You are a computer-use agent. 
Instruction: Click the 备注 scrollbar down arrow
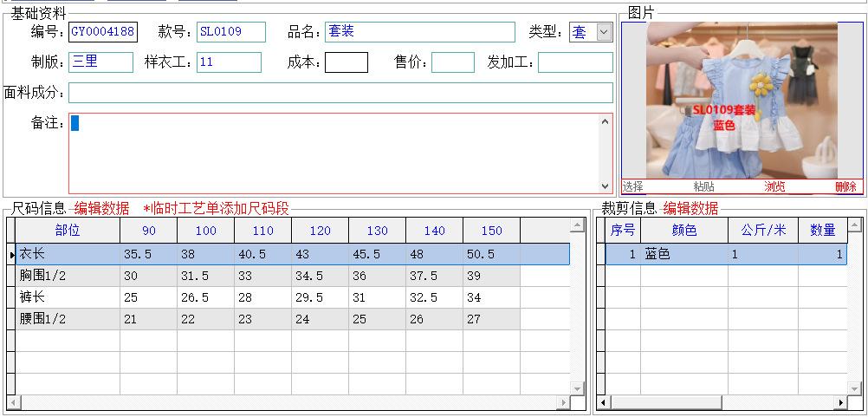605,186
